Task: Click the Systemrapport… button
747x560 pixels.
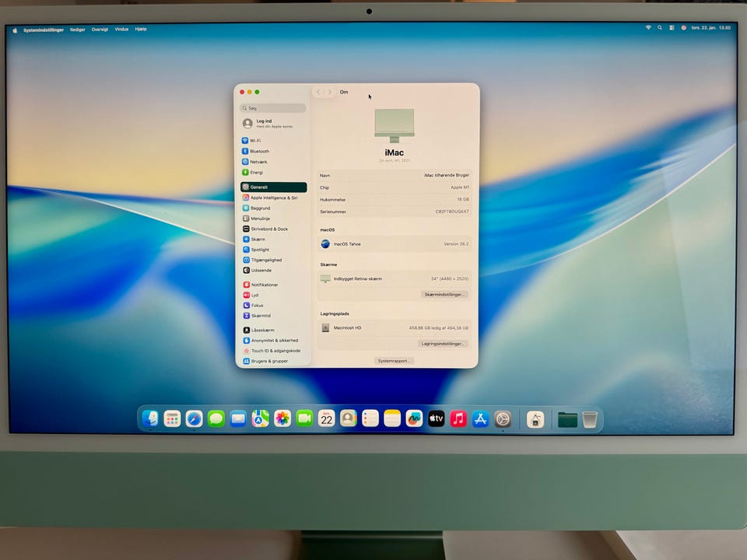Action: pyautogui.click(x=394, y=361)
